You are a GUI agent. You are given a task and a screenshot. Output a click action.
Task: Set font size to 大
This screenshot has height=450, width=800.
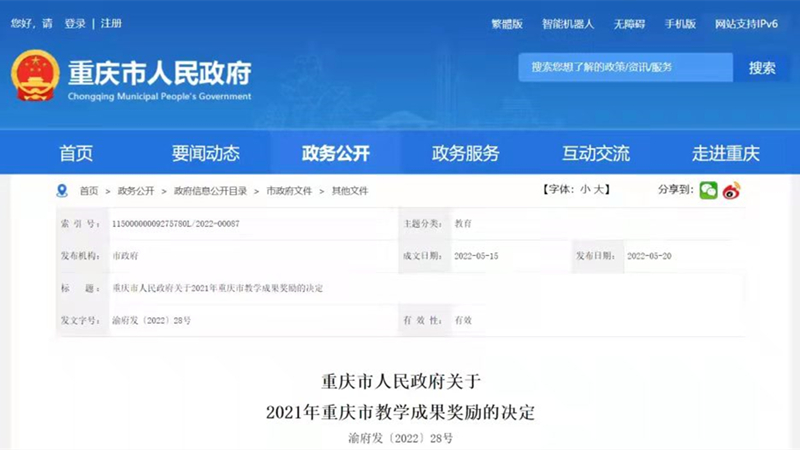598,189
